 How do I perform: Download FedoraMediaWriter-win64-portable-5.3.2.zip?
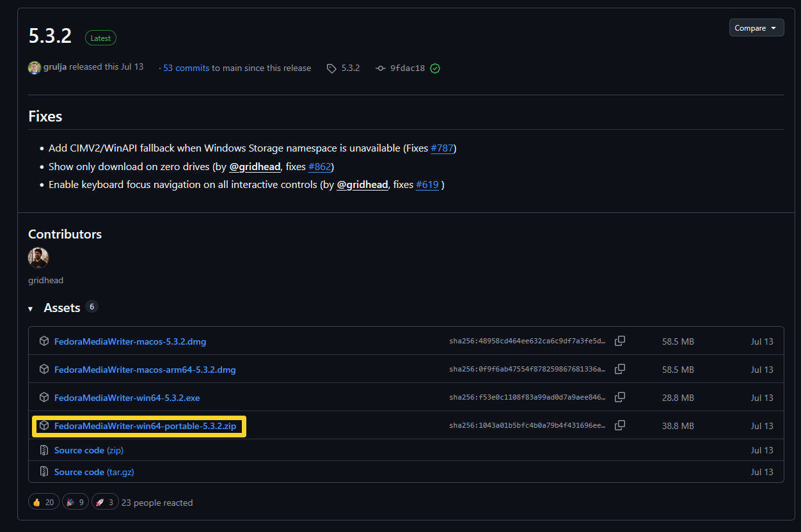tap(145, 426)
